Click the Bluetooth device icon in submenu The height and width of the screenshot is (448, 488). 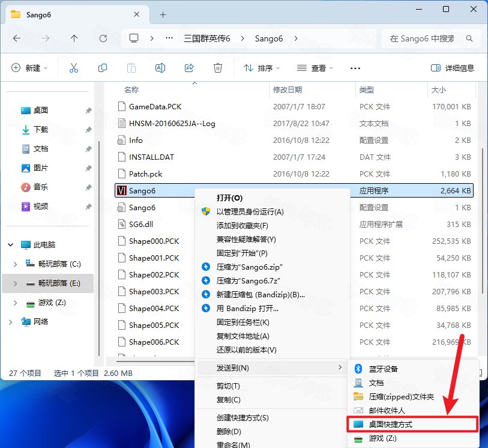click(358, 369)
